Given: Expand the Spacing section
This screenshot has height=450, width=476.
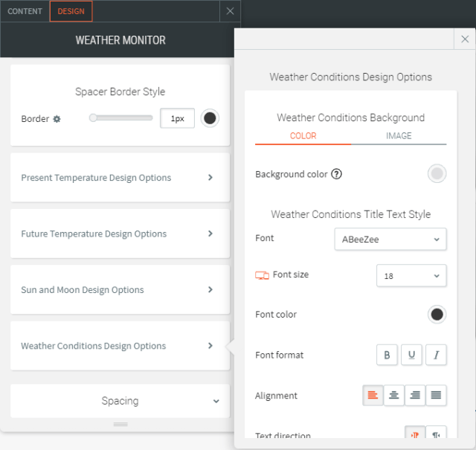Looking at the screenshot, I should coord(120,401).
